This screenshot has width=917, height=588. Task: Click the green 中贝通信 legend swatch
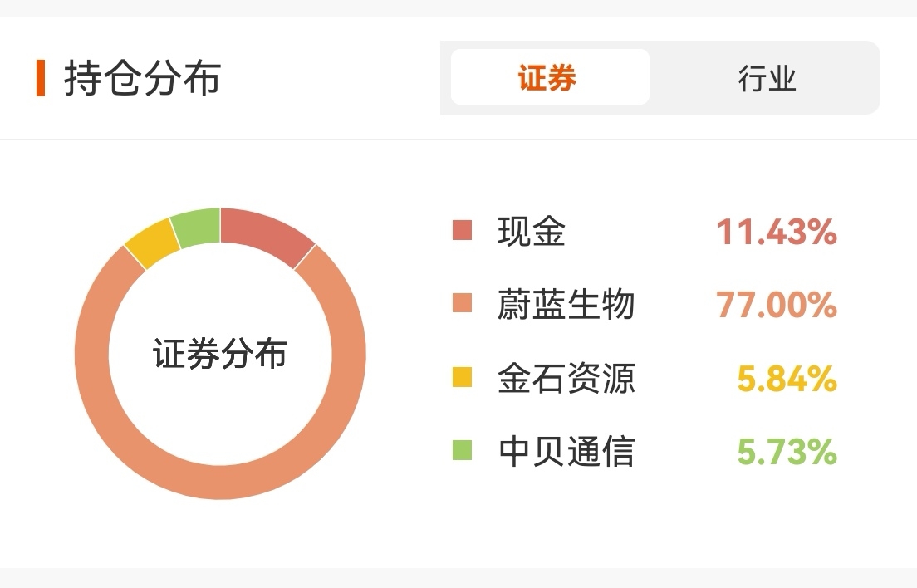(x=462, y=451)
